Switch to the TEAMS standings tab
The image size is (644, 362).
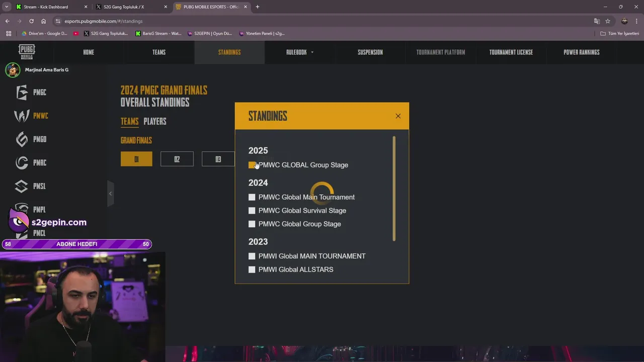click(129, 122)
